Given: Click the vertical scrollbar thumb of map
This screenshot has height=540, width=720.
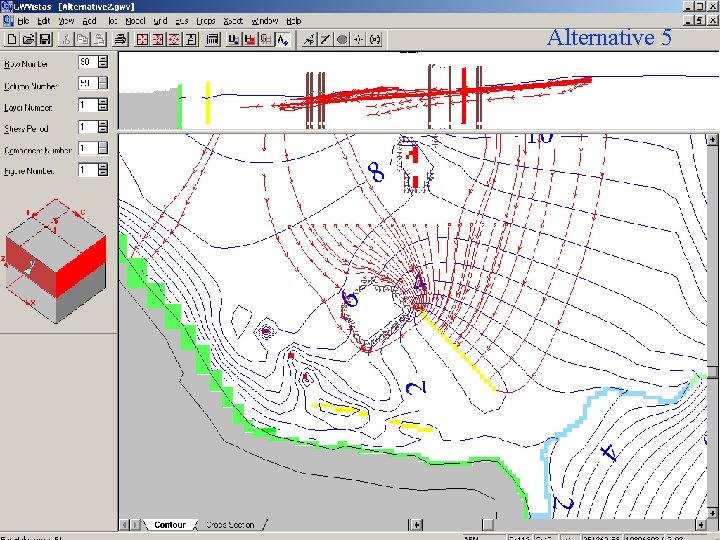Looking at the screenshot, I should point(712,372).
